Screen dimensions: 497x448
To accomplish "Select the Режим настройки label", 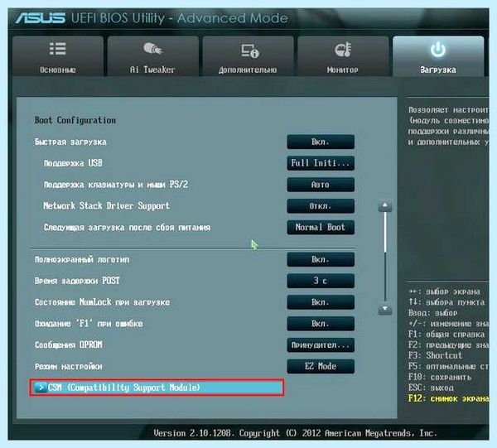I will (69, 367).
